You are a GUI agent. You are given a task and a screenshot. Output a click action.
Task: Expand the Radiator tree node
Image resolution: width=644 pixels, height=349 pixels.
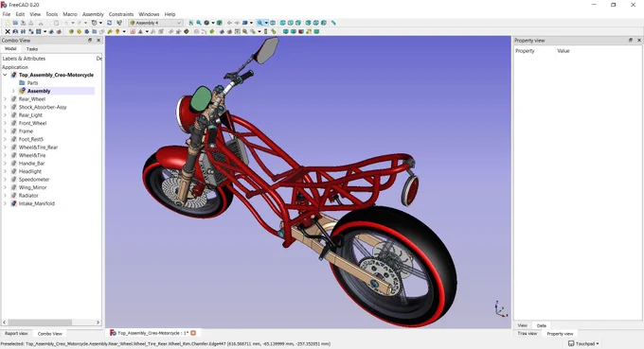[5, 196]
